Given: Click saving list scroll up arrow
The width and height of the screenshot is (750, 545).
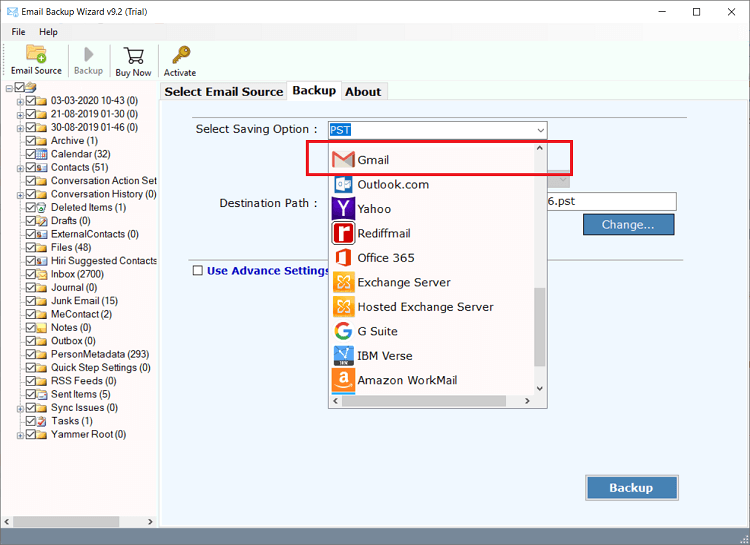Looking at the screenshot, I should coord(540,148).
